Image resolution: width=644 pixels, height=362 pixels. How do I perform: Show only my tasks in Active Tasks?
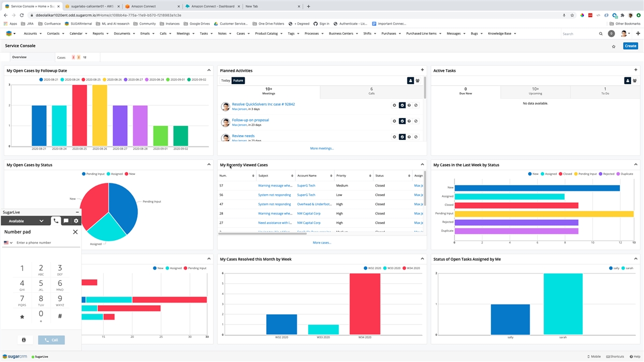[627, 80]
